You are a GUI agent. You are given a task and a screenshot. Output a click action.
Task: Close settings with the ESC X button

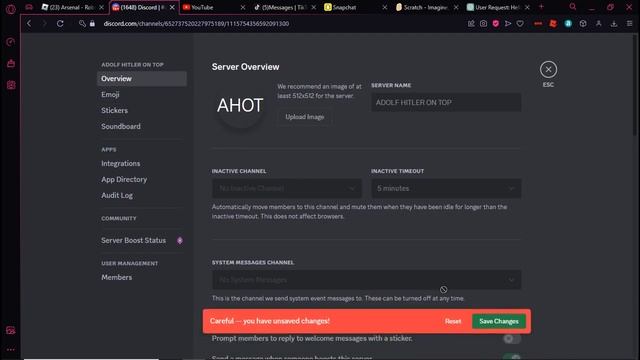548,69
